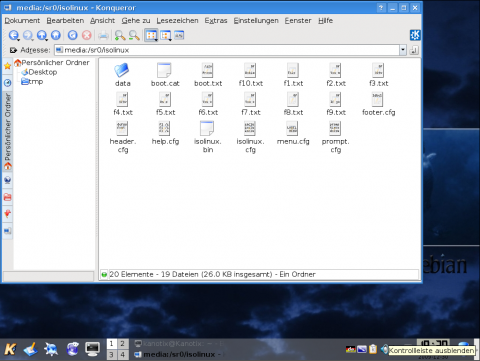
Task: Activate media:/sr0/isolinux taskbar entry
Action: coord(179,354)
